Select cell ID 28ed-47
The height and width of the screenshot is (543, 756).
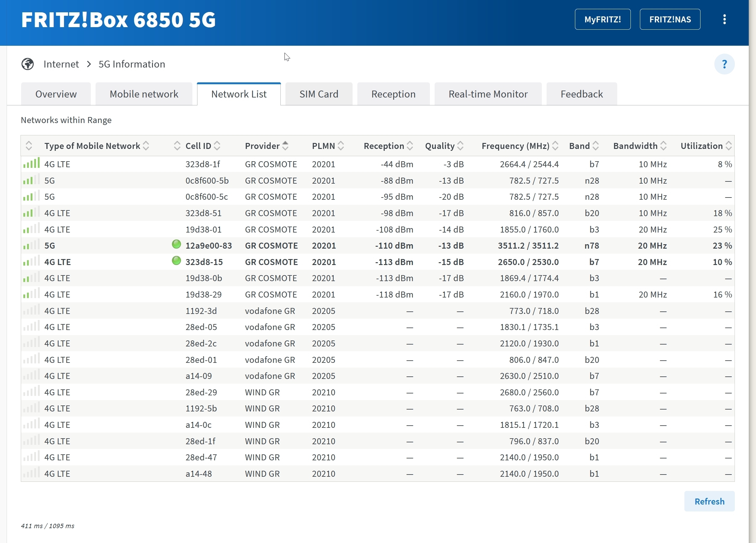click(x=201, y=457)
